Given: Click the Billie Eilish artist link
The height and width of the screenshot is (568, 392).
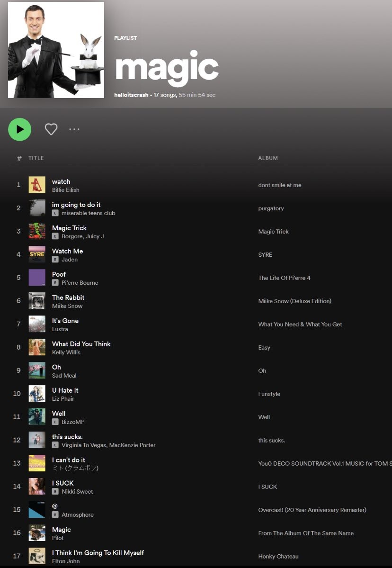Looking at the screenshot, I should point(65,190).
